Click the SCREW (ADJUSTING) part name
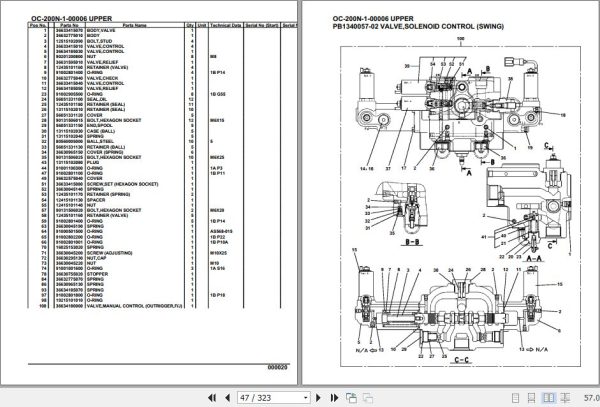This screenshot has width=600, height=407. (x=109, y=253)
